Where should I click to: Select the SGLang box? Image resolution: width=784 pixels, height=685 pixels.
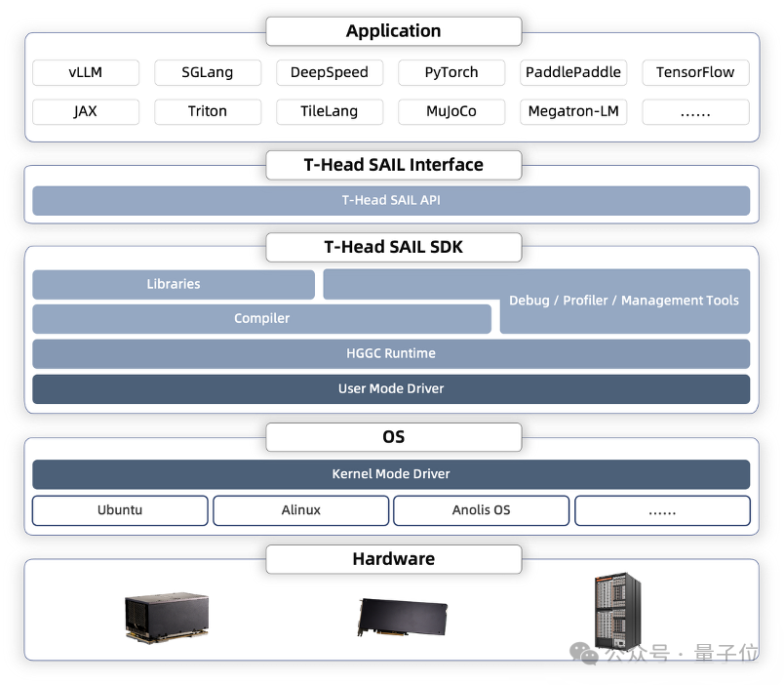[208, 72]
